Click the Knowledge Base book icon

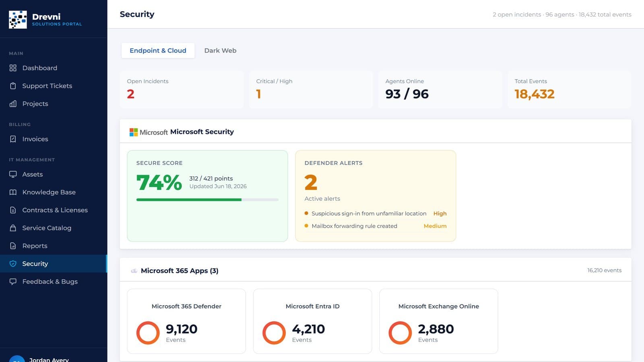[x=13, y=192]
